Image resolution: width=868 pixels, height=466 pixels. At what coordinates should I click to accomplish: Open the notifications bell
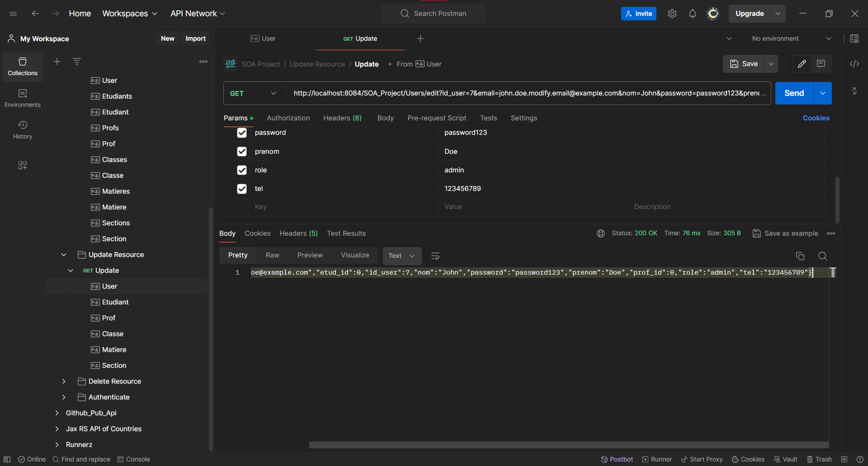coord(693,14)
